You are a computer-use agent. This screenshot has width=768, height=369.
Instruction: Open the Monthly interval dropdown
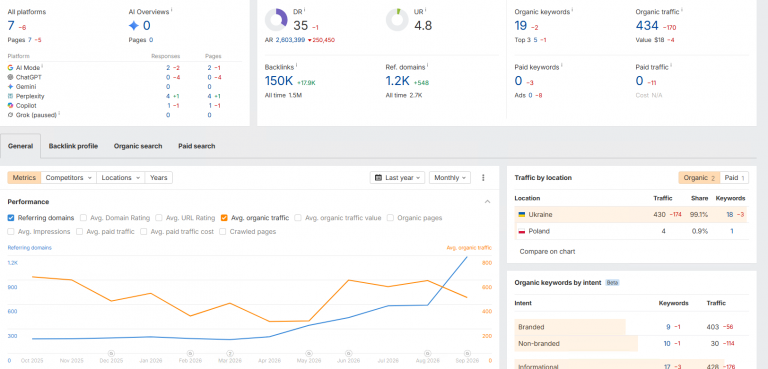(450, 178)
